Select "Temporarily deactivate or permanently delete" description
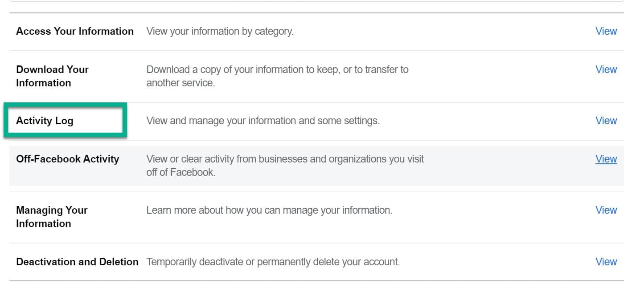The image size is (644, 296). pos(273,262)
